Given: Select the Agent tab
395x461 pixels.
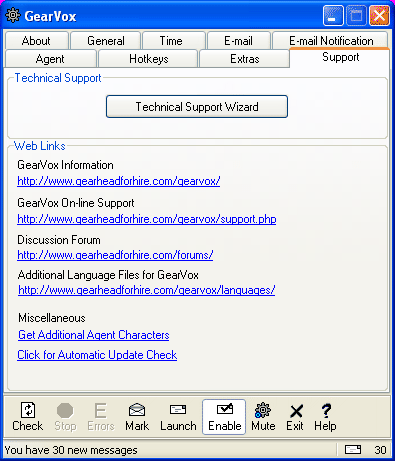Looking at the screenshot, I should 51,59.
